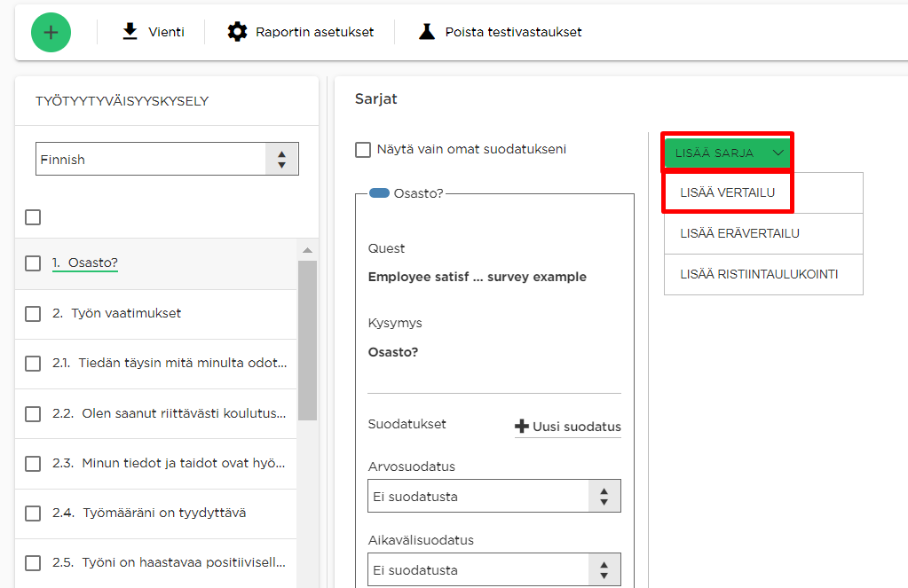Viewport: 908px width, 588px height.
Task: Select question 2. Työn vaatimukset
Action: pyautogui.click(x=116, y=313)
